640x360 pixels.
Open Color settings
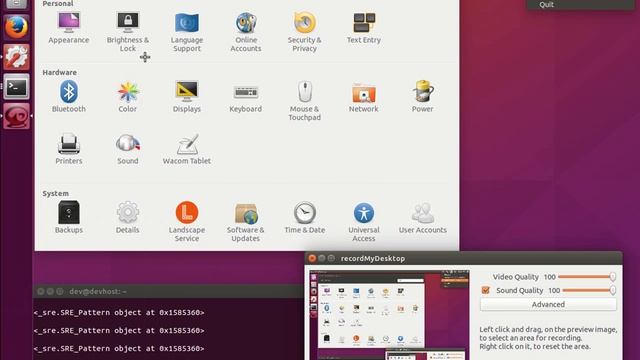(x=128, y=96)
